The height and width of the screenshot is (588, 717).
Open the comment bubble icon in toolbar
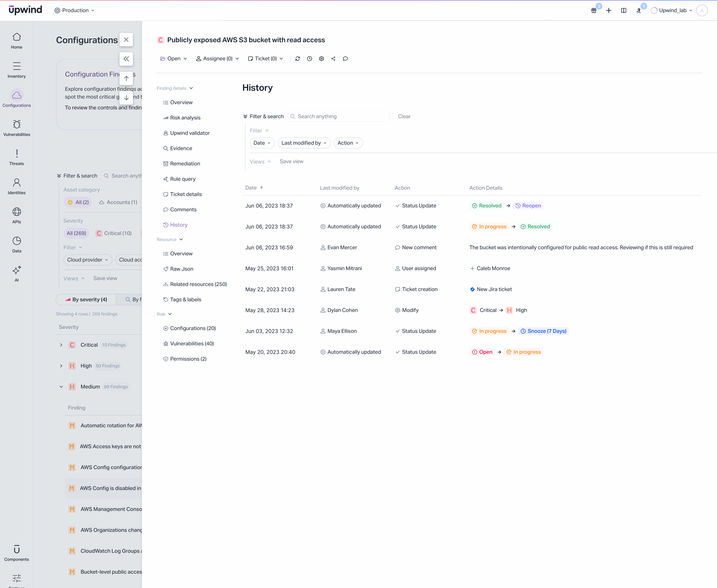pyautogui.click(x=345, y=58)
